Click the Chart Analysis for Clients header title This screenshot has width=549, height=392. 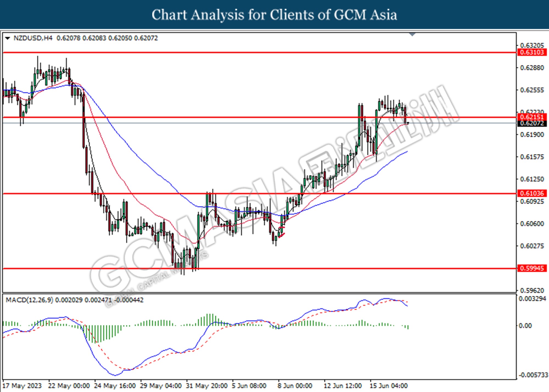[274, 15]
